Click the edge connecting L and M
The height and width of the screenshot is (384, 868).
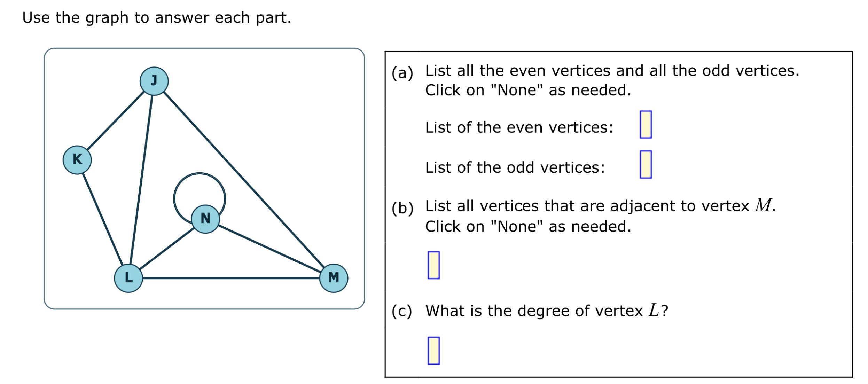pyautogui.click(x=231, y=278)
